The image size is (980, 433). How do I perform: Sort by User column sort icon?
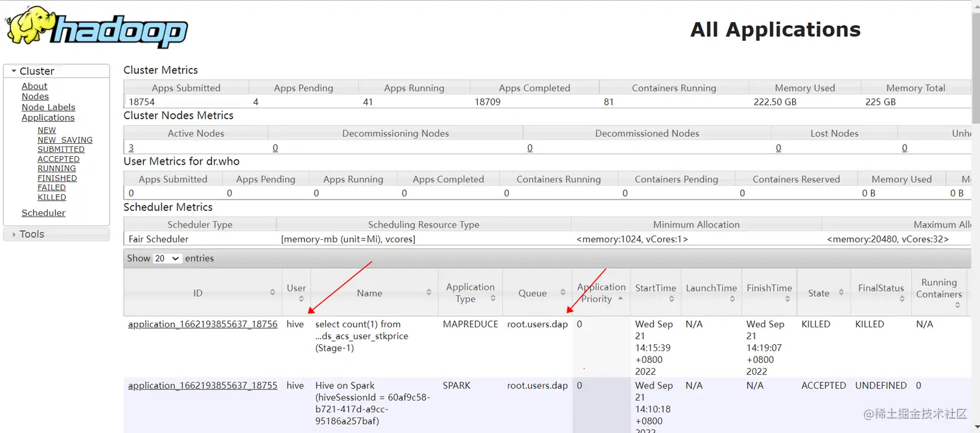[301, 298]
